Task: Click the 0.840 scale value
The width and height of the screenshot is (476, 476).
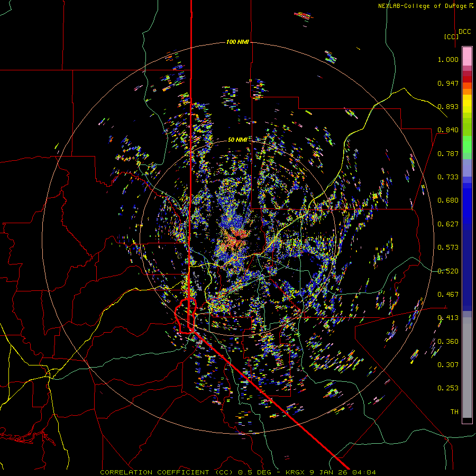Action: pos(448,130)
